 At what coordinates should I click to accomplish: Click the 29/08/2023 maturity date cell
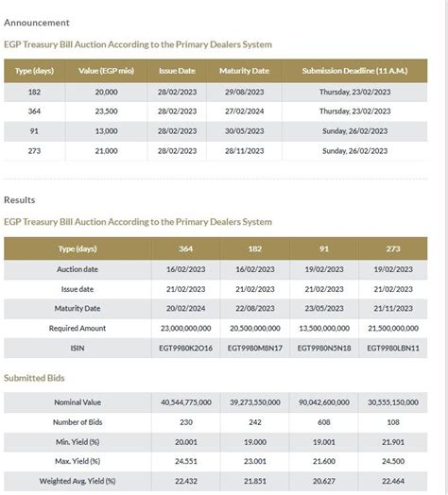[244, 92]
